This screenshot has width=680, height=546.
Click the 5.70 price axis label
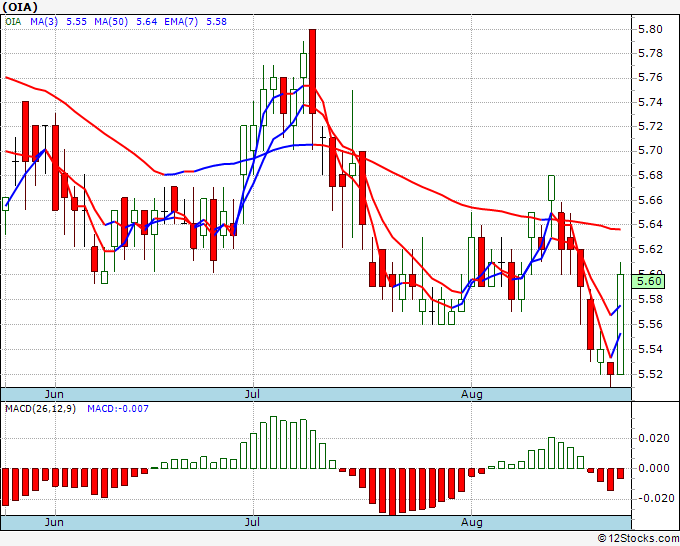[650, 151]
